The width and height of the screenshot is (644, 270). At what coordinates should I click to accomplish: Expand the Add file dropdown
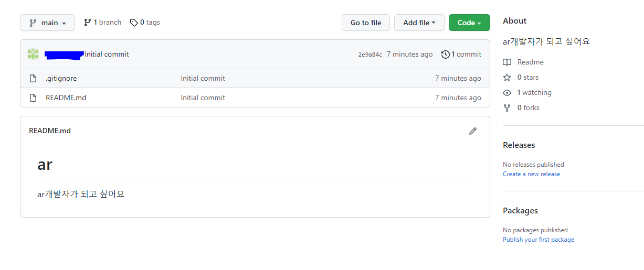[x=419, y=23]
